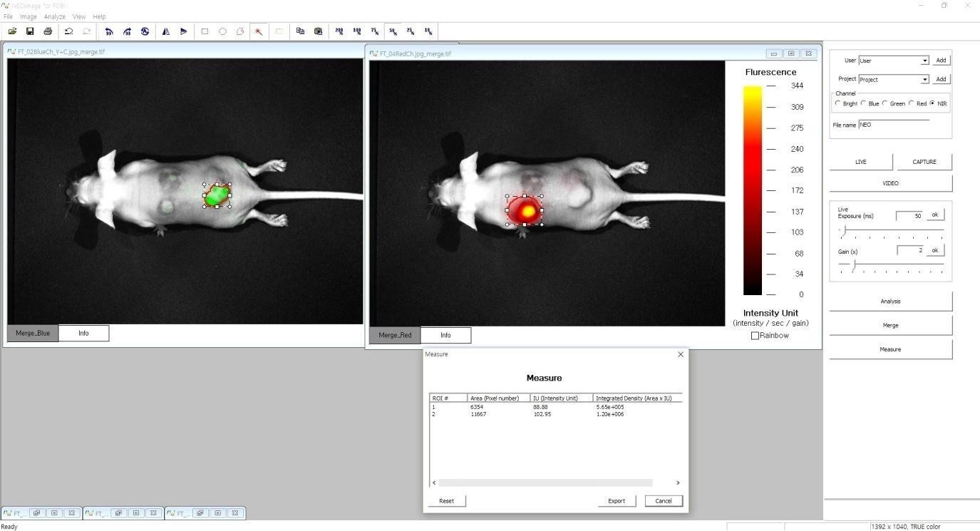This screenshot has height=531, width=980.
Task: Click the Live Exposure slider handle
Action: [x=844, y=230]
